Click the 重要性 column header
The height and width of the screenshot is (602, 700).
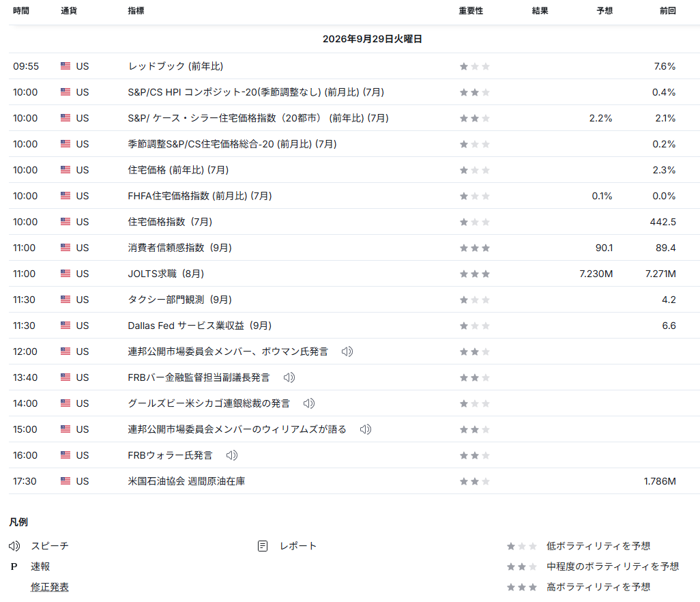click(471, 11)
